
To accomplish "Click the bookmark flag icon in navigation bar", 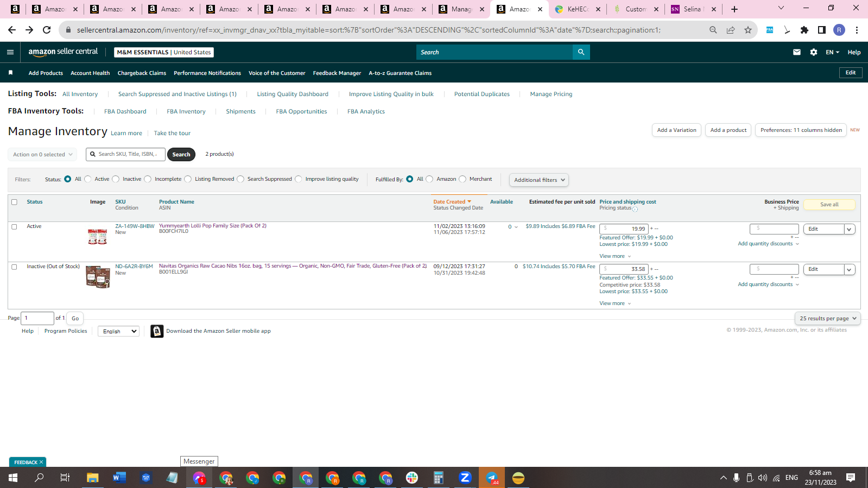I will 10,73.
